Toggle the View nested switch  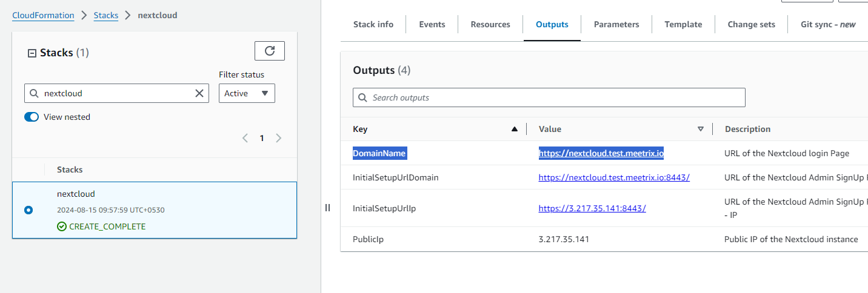pos(32,117)
